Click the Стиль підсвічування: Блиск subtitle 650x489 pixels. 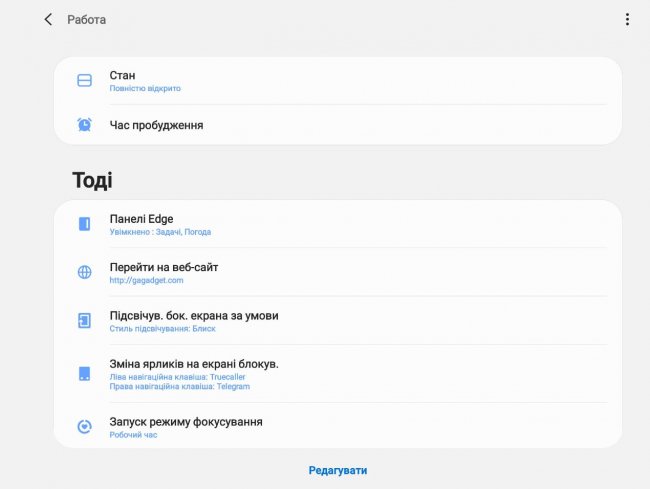click(x=162, y=329)
